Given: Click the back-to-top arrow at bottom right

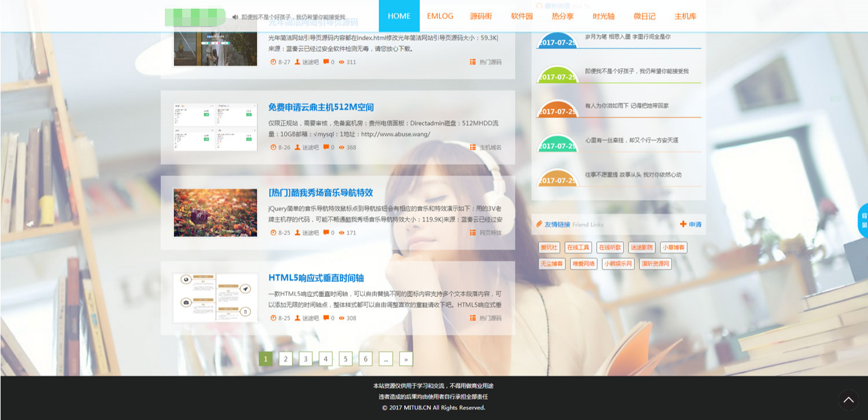Looking at the screenshot, I should 849,399.
